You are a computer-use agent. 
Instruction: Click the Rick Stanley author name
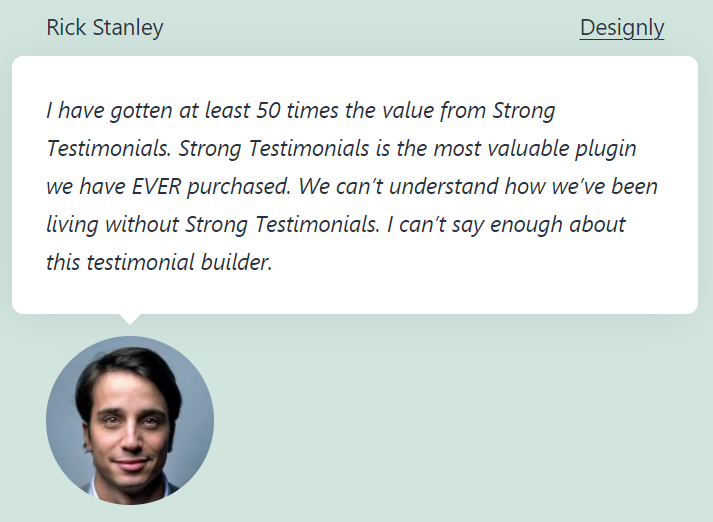pos(105,27)
